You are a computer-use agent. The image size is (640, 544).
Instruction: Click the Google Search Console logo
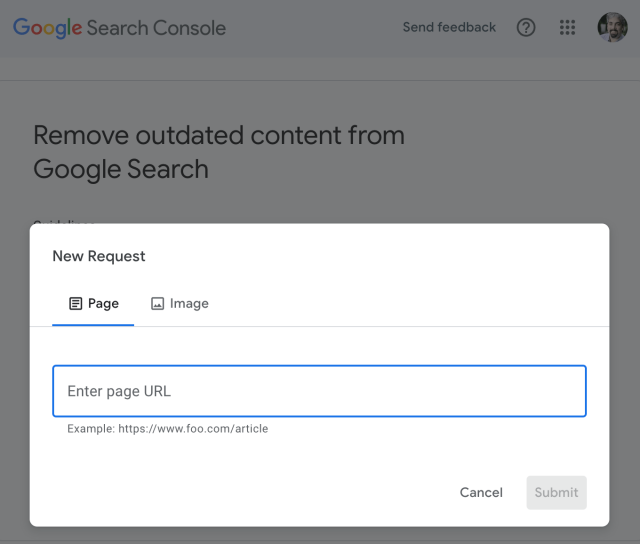[x=119, y=28]
